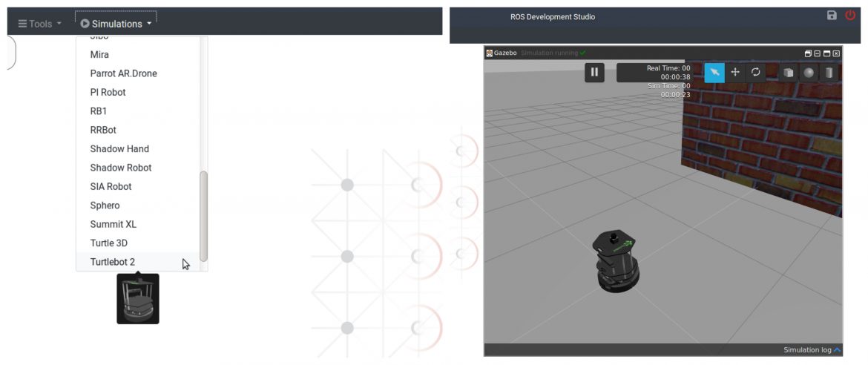The image size is (868, 365).
Task: Select the arrow selection mode tool
Action: point(714,72)
